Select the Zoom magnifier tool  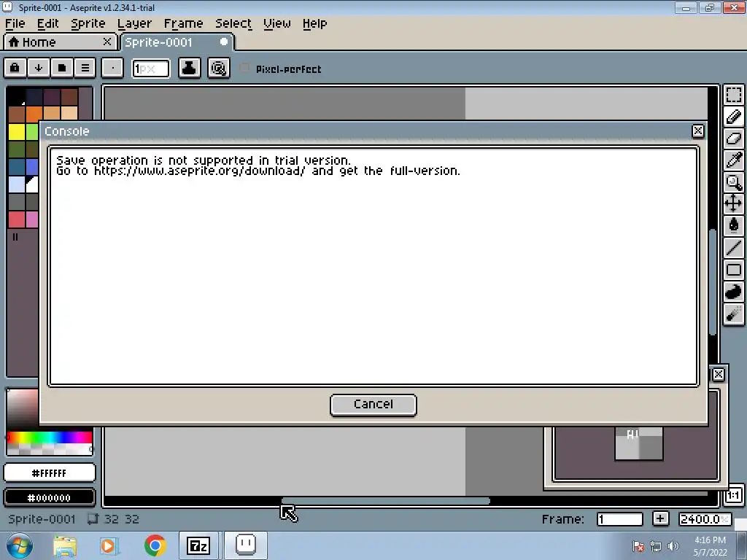click(734, 182)
